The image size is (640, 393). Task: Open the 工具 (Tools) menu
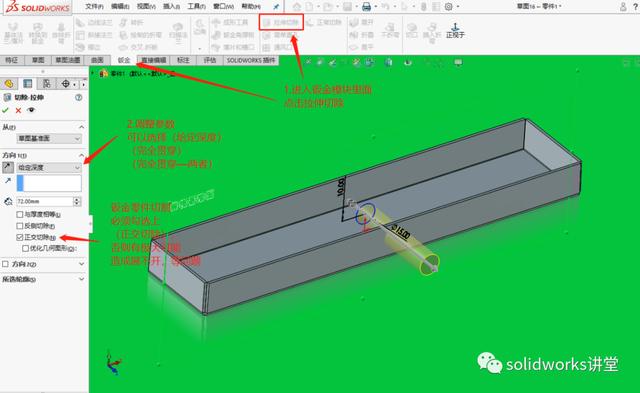click(196, 7)
